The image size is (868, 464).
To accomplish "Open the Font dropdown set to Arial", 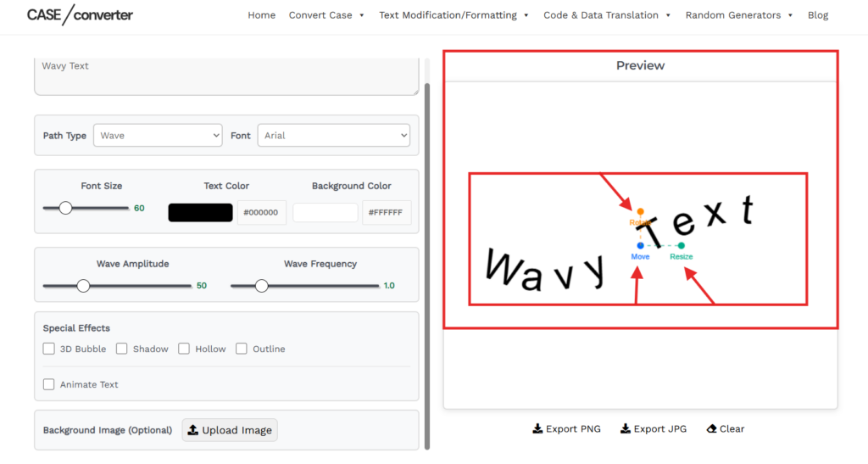I will (334, 135).
